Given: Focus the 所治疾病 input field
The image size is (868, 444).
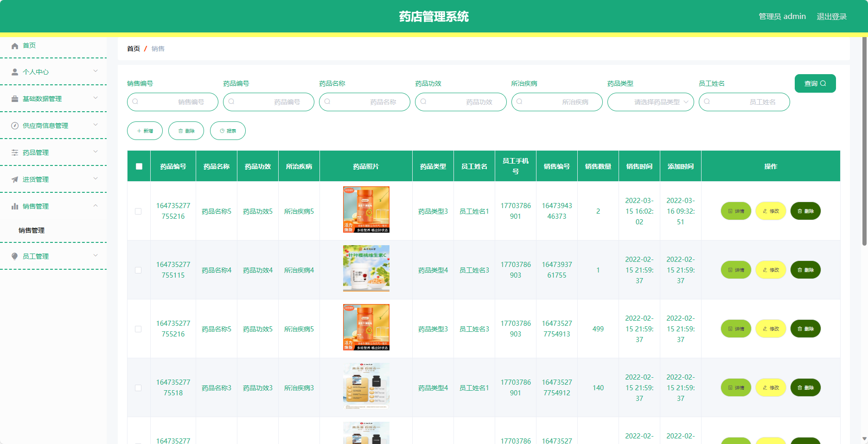Looking at the screenshot, I should (557, 102).
